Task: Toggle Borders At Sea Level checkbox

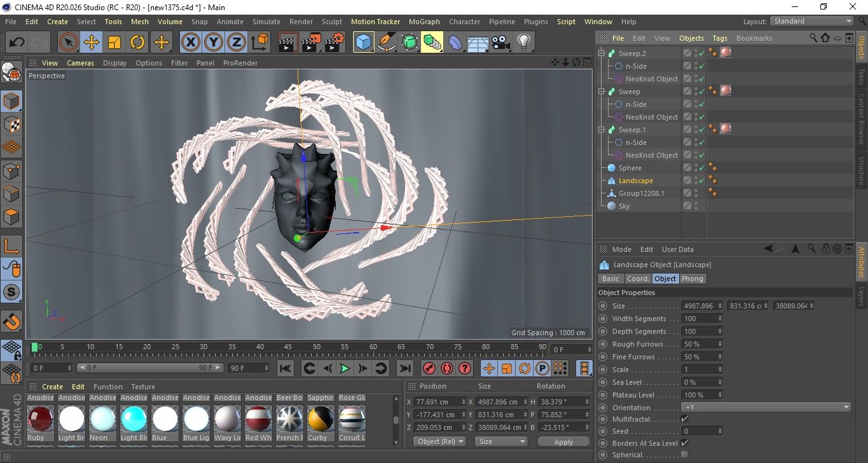Action: [x=684, y=443]
